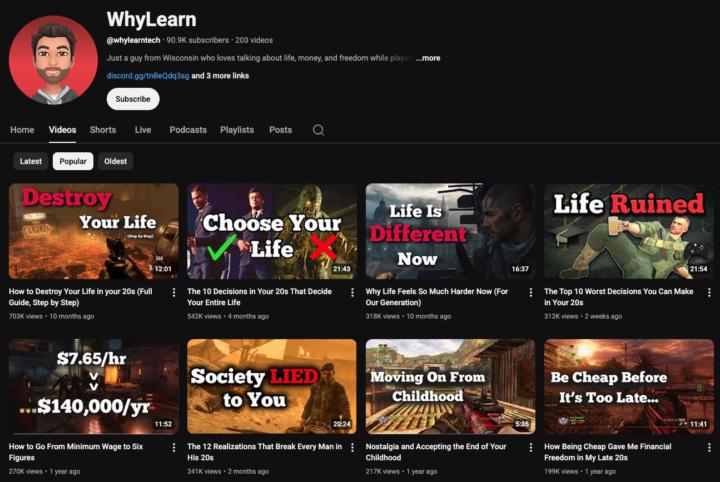Screen dimensions: 720x482
Task: Click '312K views · 2 weeks ago' text
Action: pos(583,316)
